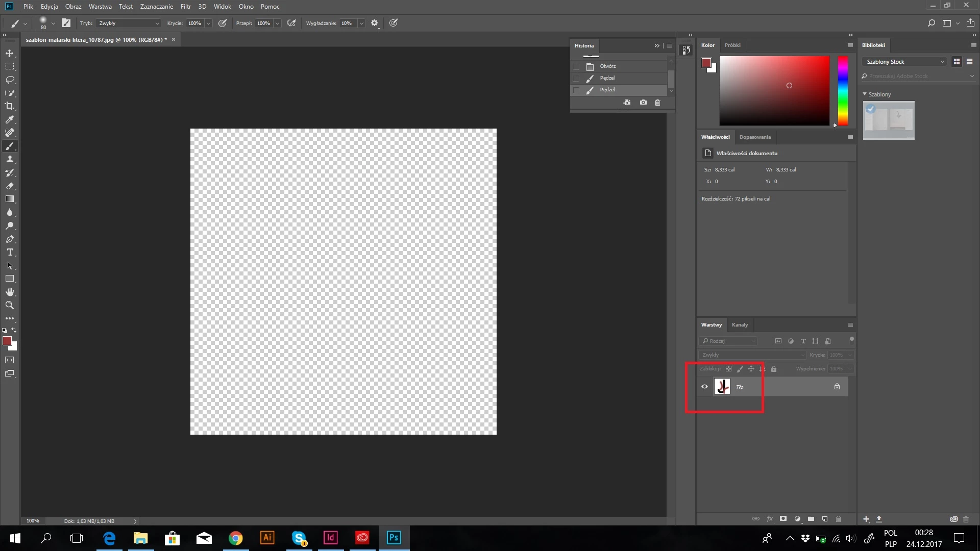Select the Horizontal Type tool
The image size is (980, 551).
[x=10, y=252]
